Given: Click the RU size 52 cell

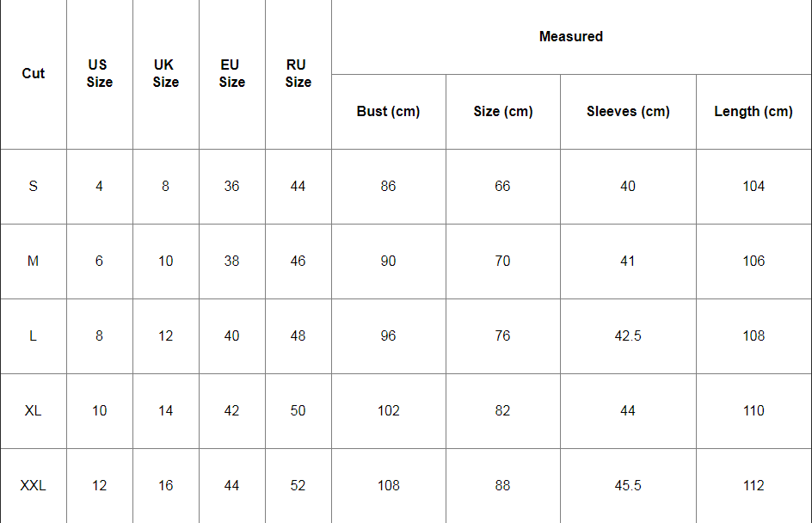Looking at the screenshot, I should (298, 486).
